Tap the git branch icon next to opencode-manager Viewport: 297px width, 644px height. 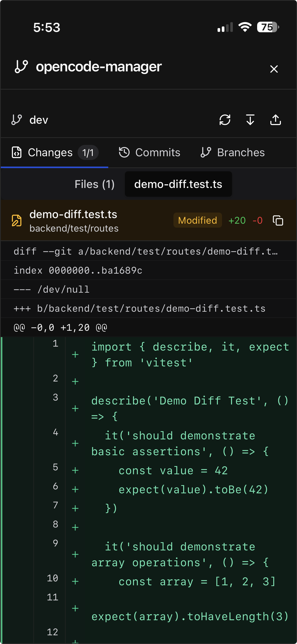(x=21, y=66)
